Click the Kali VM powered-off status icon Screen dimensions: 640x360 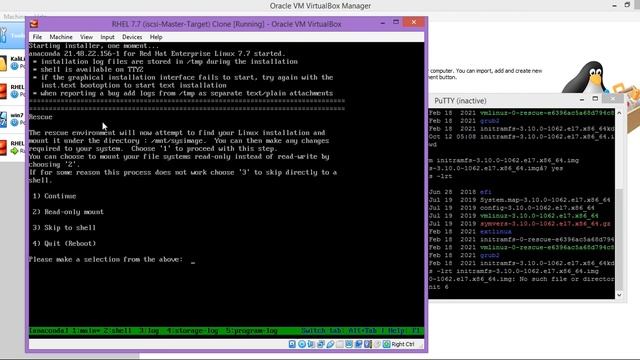click(x=15, y=66)
